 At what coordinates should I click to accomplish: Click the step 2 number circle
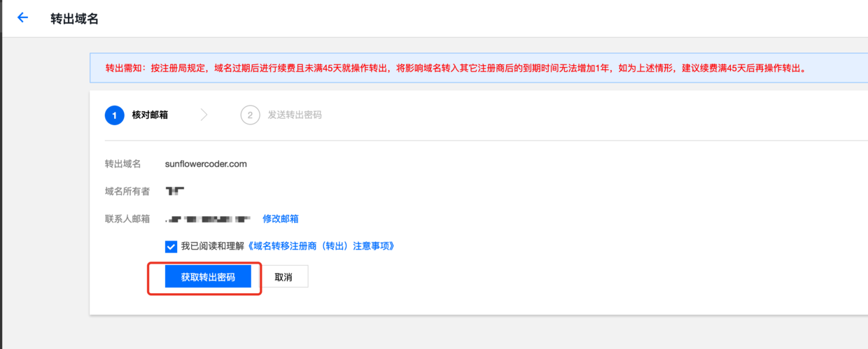250,115
